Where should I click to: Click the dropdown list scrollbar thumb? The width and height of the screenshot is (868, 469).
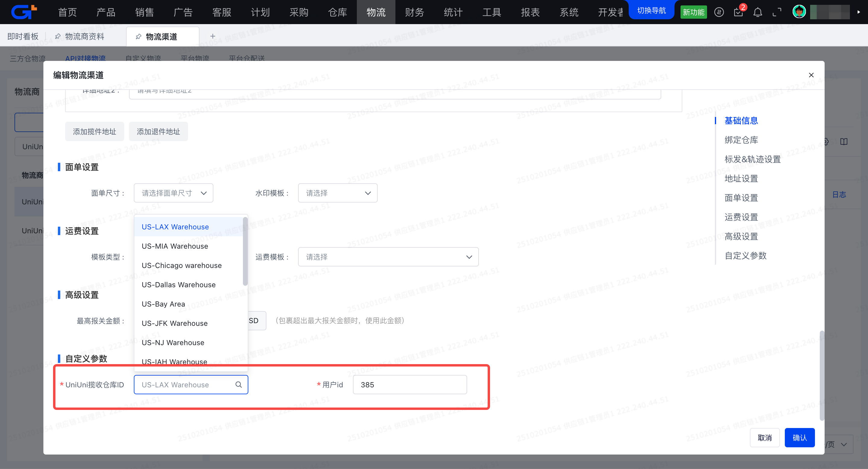[x=245, y=251]
